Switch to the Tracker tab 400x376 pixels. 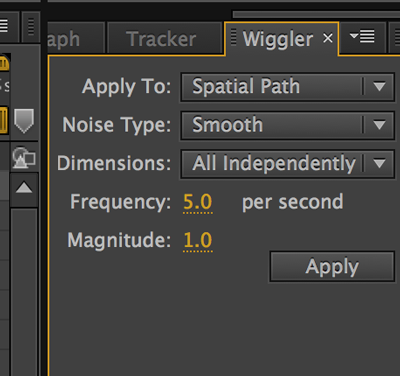pos(164,39)
